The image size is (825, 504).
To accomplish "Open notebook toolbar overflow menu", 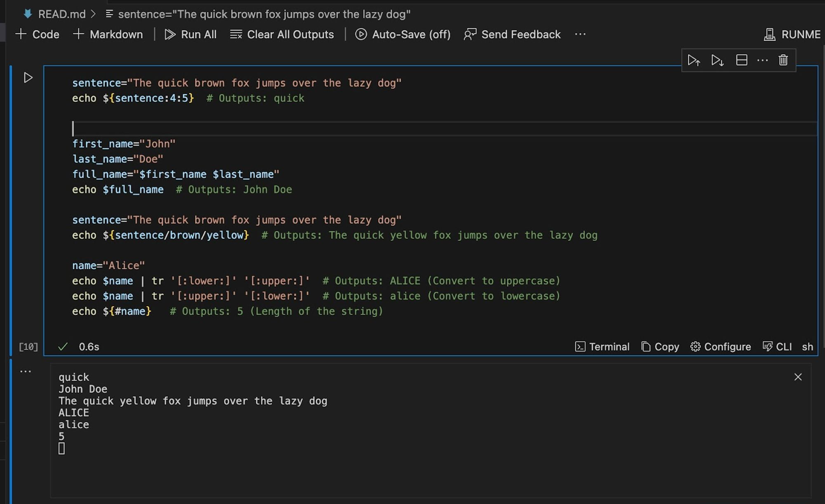I will [x=580, y=34].
